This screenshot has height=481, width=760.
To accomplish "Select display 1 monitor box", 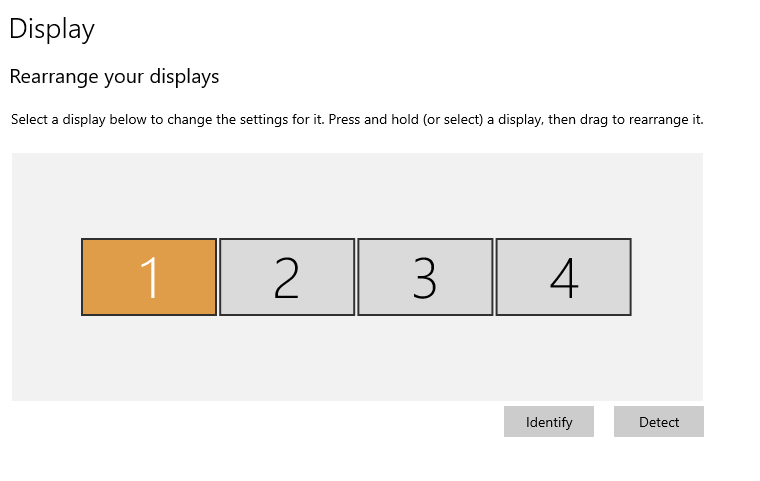I will (149, 277).
